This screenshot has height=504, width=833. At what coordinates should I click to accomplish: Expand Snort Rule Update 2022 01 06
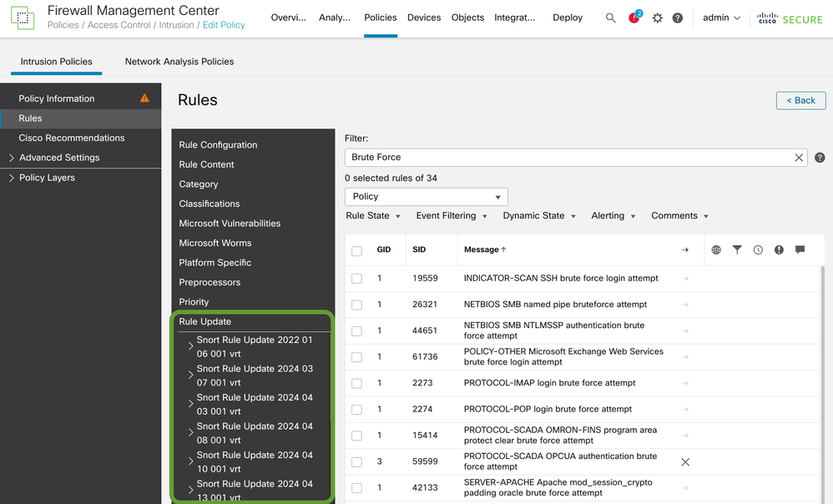pyautogui.click(x=190, y=346)
